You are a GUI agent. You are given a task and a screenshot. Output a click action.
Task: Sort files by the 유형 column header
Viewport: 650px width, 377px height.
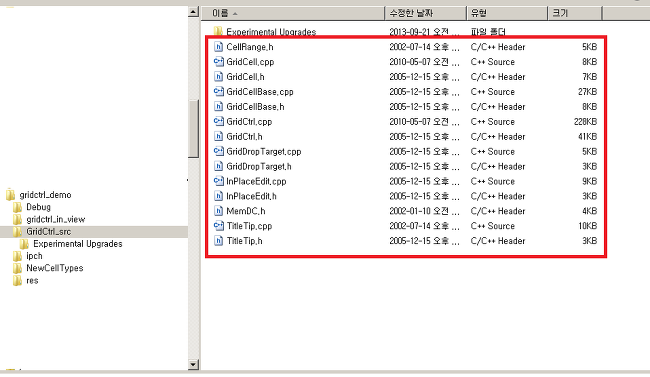click(x=507, y=13)
